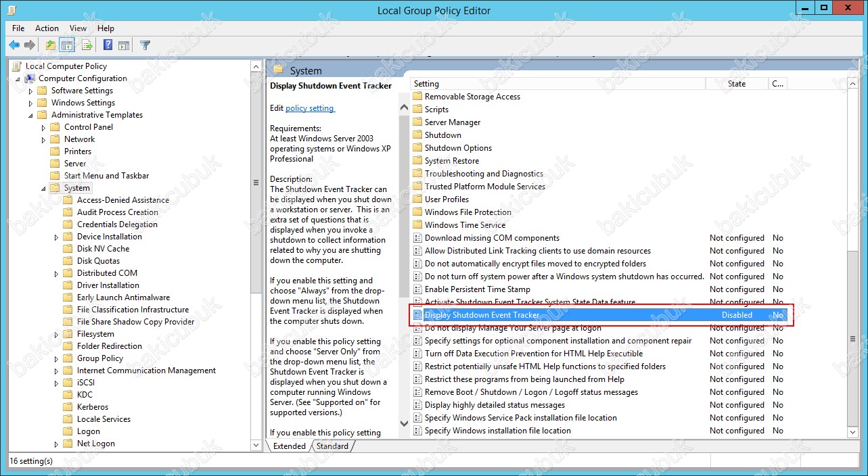This screenshot has height=476, width=868.
Task: Expand the Control Panel tree node
Action: [x=44, y=128]
